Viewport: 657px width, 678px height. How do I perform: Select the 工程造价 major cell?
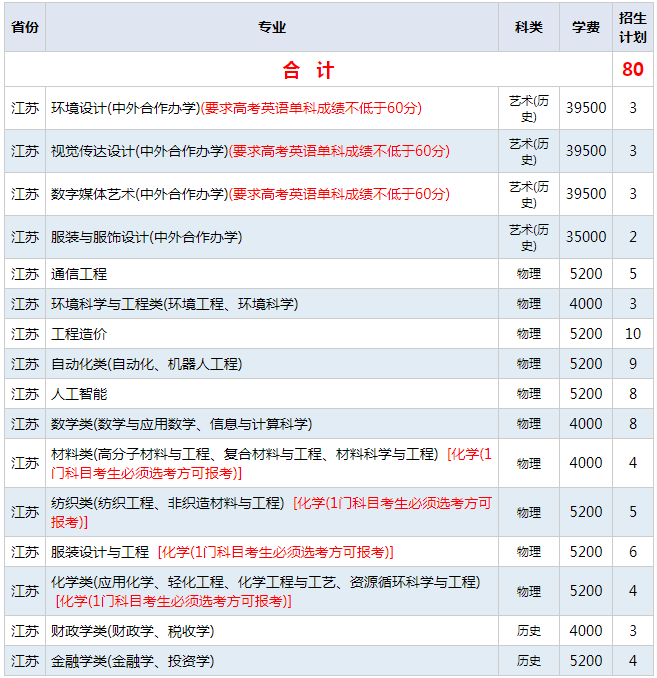tap(272, 334)
